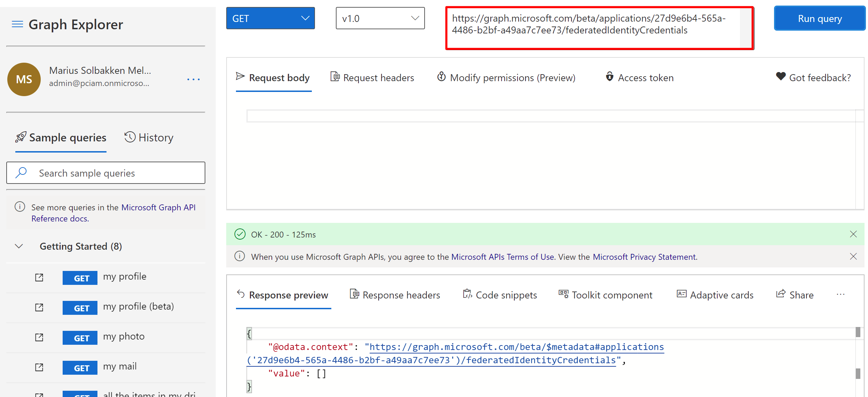868x397 pixels.
Task: Collapse the Getting Started sample group
Action: (19, 247)
